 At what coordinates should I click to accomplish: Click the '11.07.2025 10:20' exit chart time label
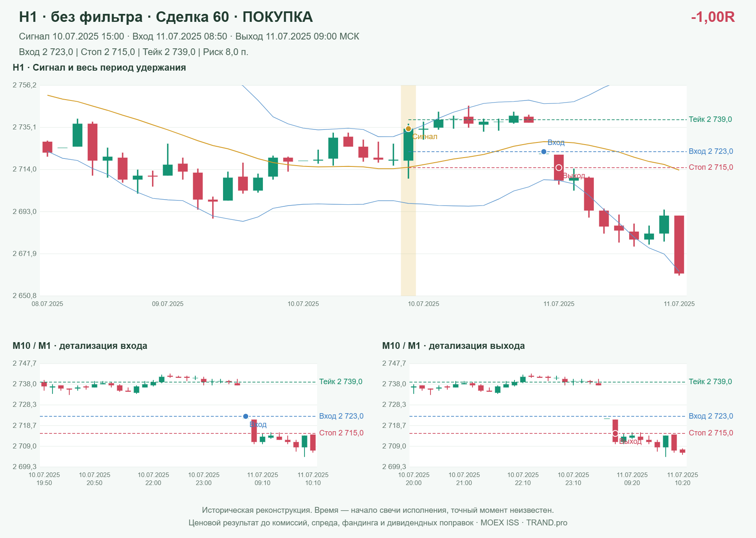pyautogui.click(x=682, y=479)
